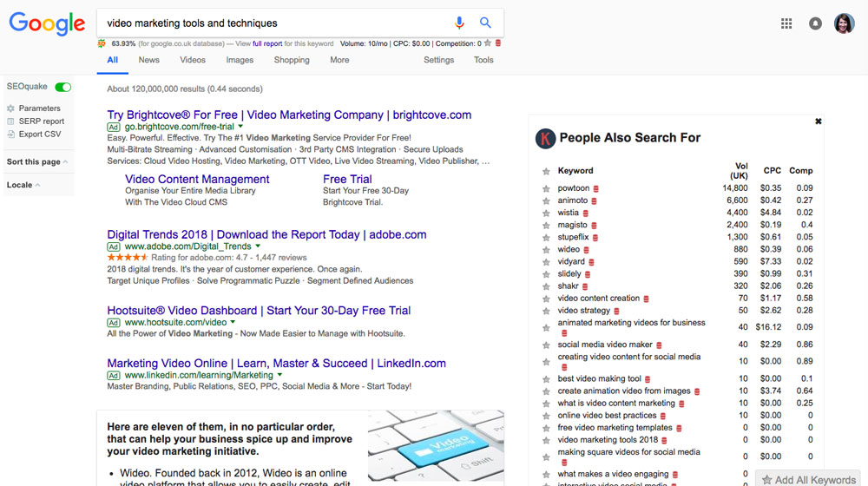Click the SEOquake Parameters gear icon
Viewport: 868px width, 486px height.
click(10, 108)
